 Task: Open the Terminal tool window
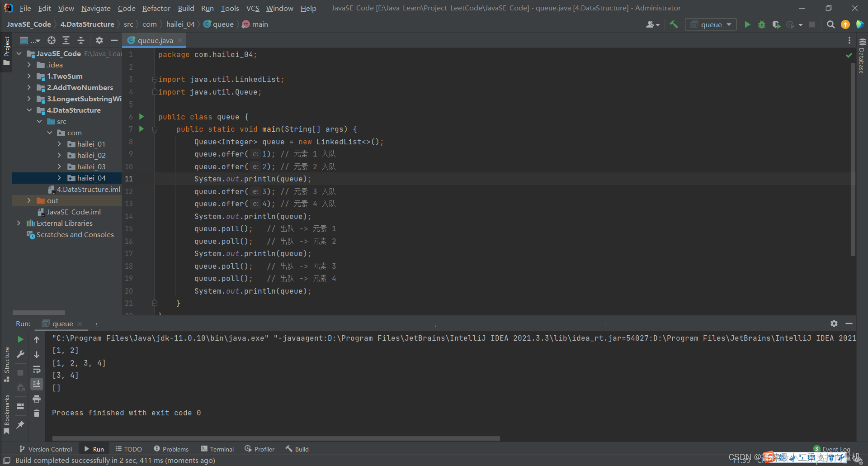217,449
